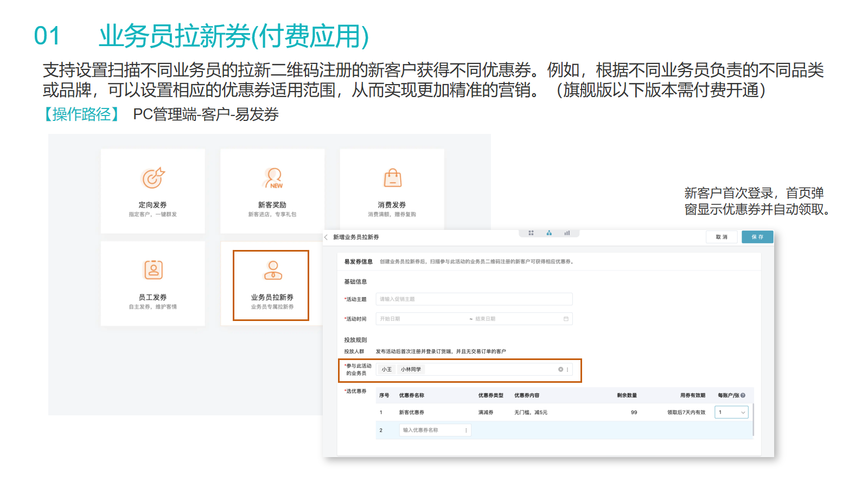Image resolution: width=868 pixels, height=488 pixels.
Task: Select the 小林同学 salesperson tag
Action: (411, 369)
